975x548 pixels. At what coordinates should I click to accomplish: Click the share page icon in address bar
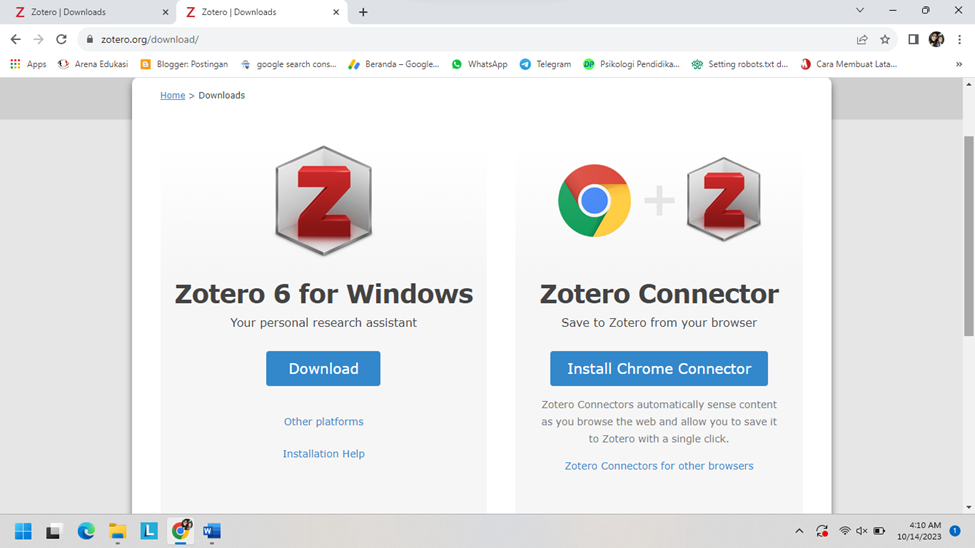point(862,39)
